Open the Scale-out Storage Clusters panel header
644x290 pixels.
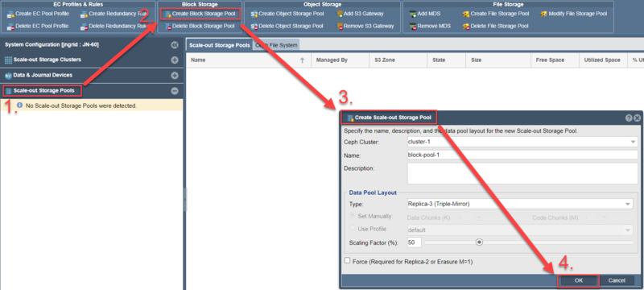(91, 60)
